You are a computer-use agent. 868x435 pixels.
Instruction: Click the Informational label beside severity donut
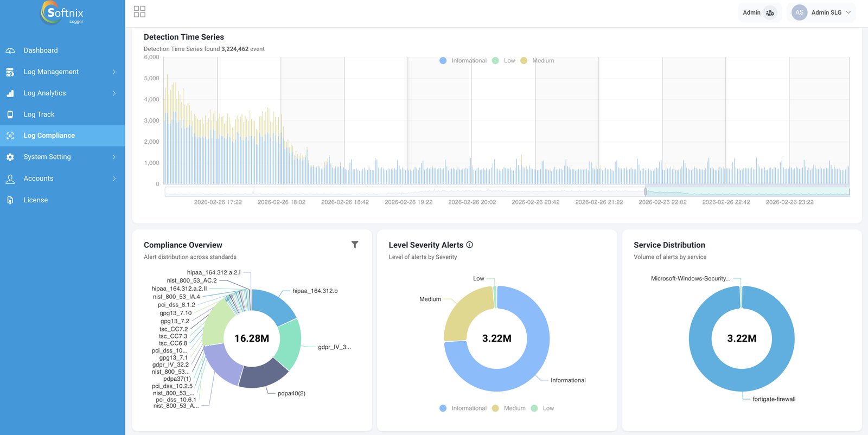(x=568, y=381)
